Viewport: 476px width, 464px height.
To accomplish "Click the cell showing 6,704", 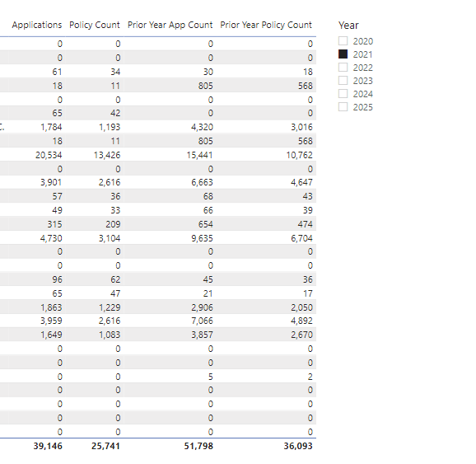I will tap(301, 238).
